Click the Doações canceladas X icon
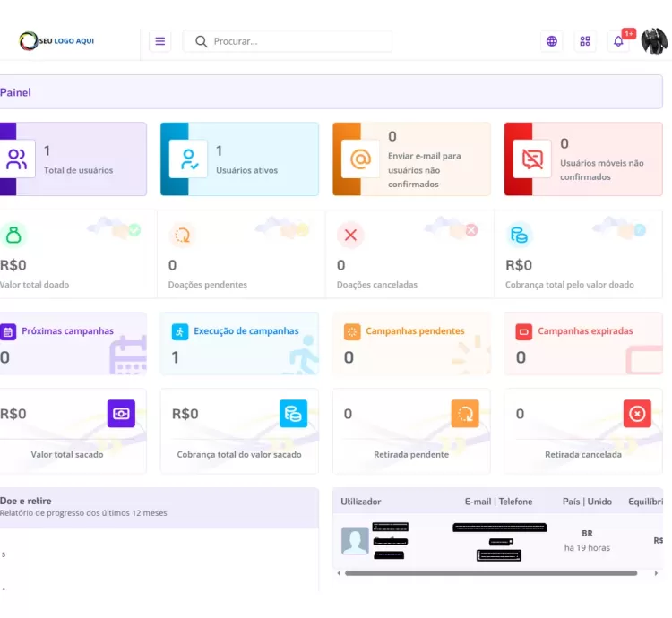 click(x=350, y=235)
